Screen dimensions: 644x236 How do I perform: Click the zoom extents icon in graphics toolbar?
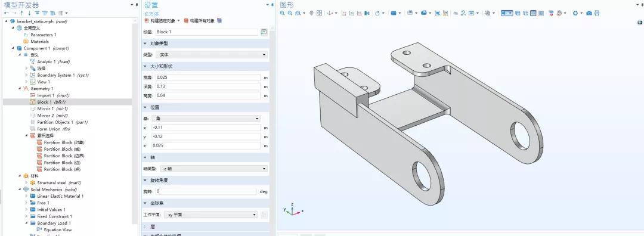[x=319, y=13]
